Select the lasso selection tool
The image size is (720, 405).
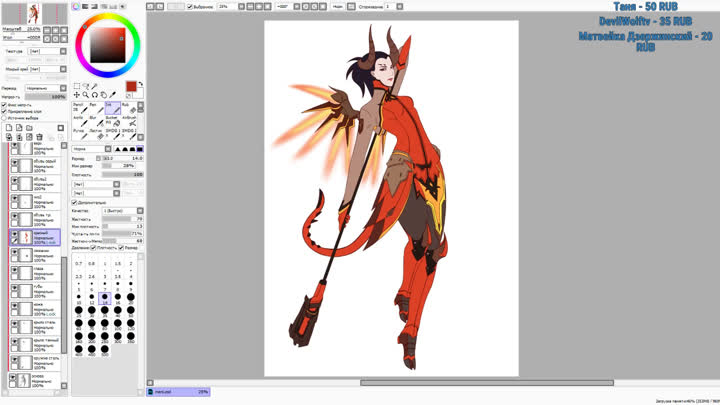(85, 86)
